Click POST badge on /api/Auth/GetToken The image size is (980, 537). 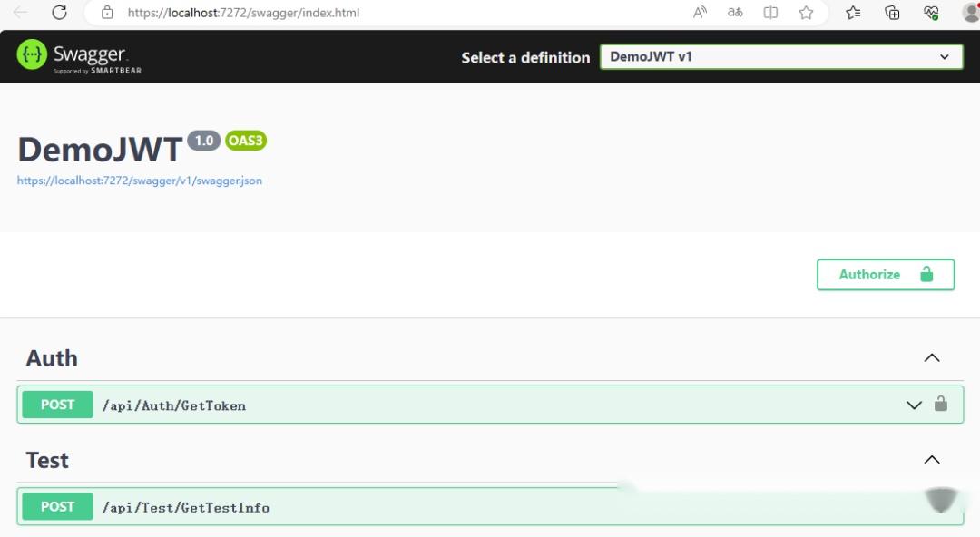[57, 405]
